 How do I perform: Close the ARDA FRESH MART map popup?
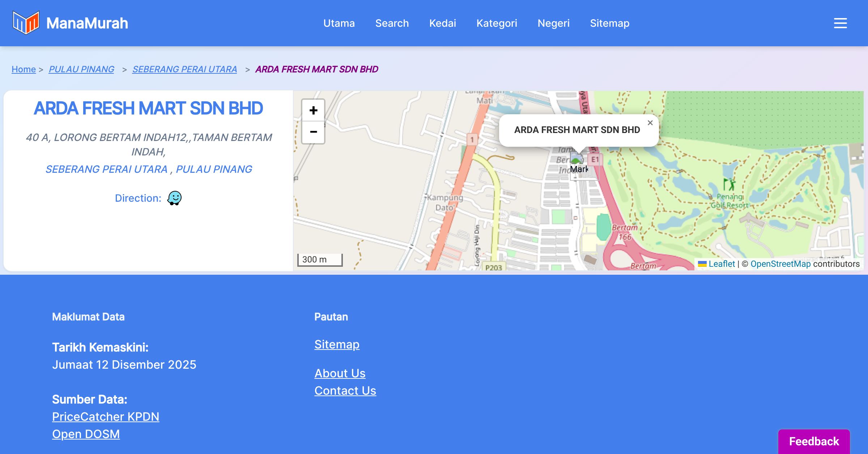tap(650, 123)
